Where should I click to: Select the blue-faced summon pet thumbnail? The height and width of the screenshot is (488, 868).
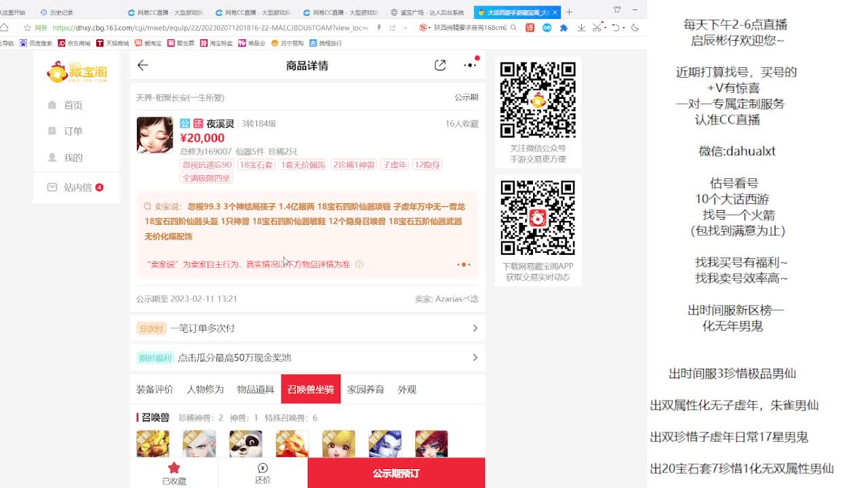pos(385,444)
